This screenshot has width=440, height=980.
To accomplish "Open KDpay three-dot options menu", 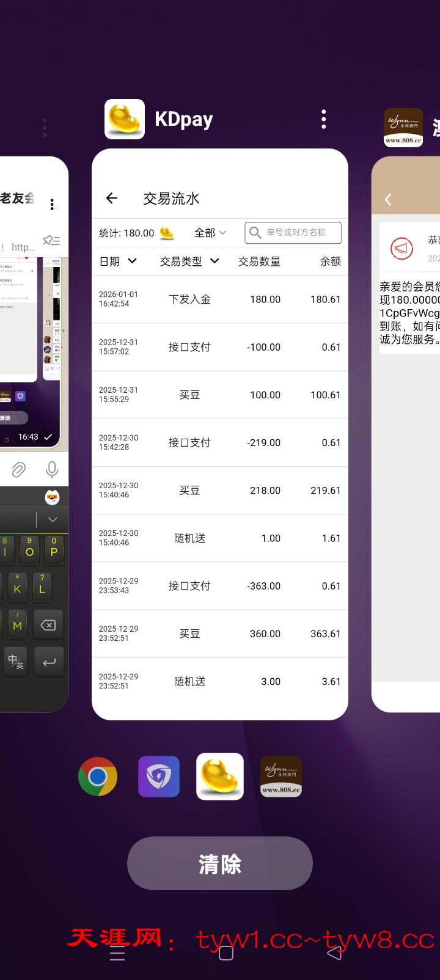I will coord(323,119).
